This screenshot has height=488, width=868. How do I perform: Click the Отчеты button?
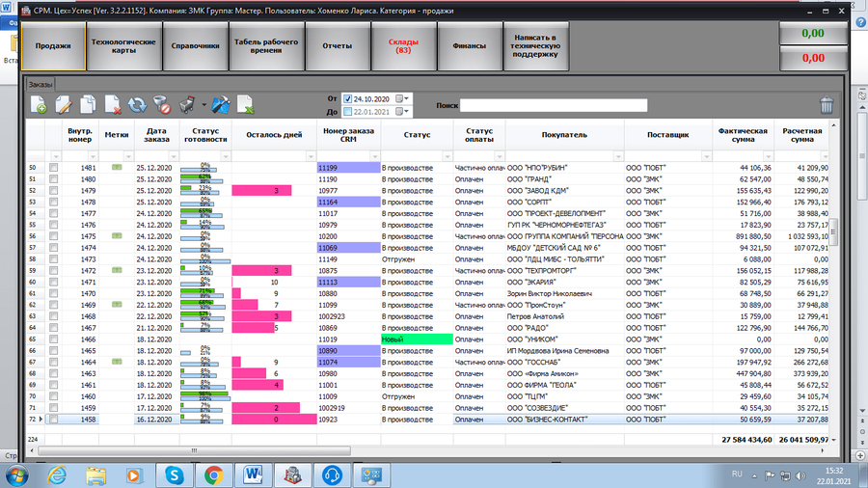337,46
